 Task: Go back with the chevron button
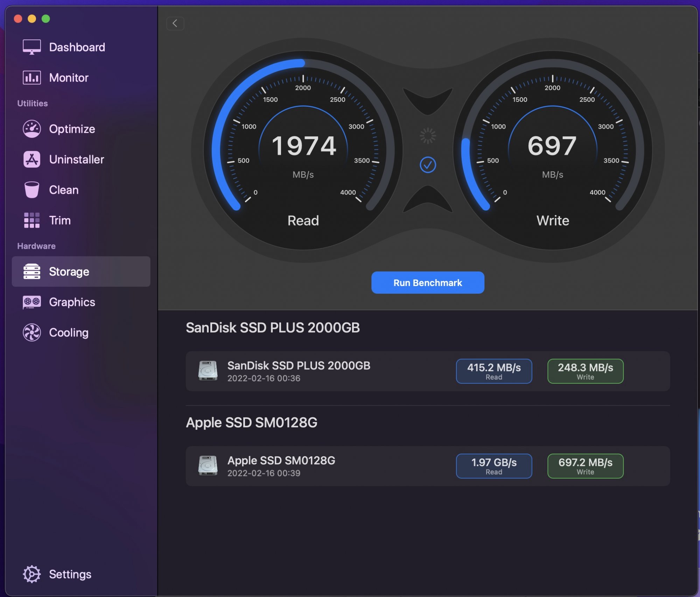(175, 23)
